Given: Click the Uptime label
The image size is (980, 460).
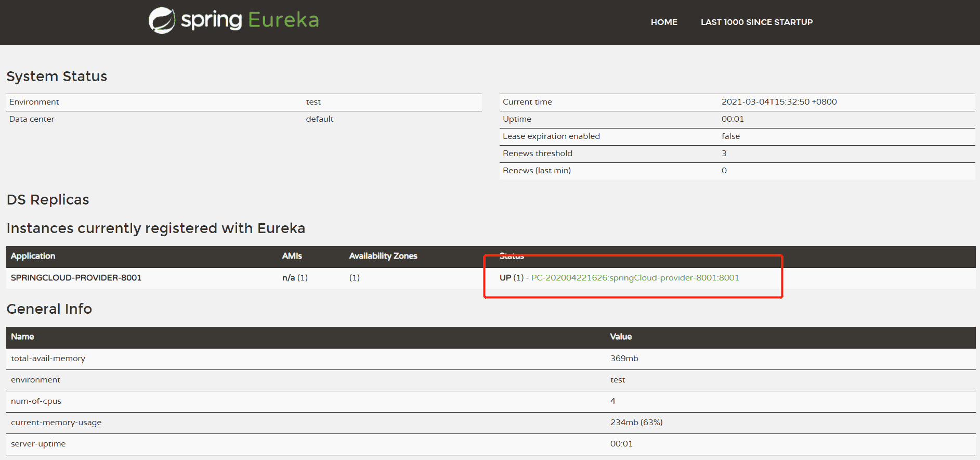Looking at the screenshot, I should tap(517, 119).
